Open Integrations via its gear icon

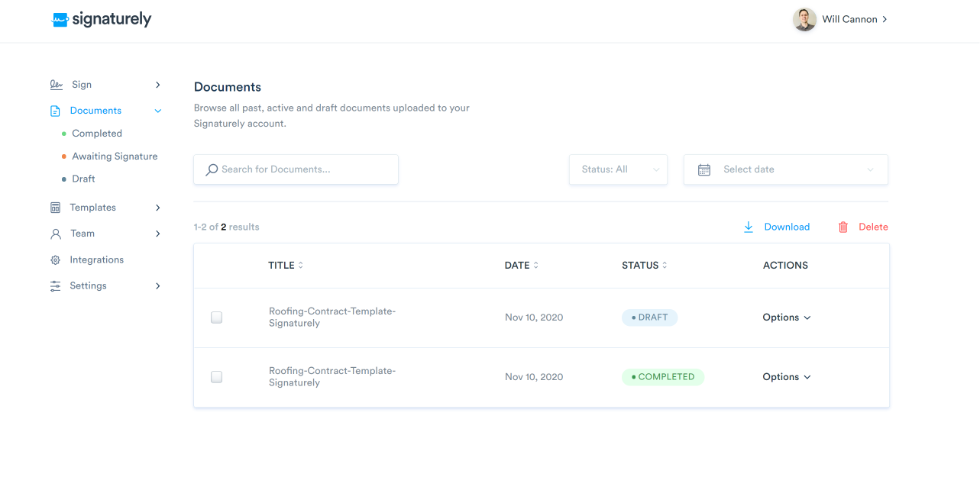(55, 260)
